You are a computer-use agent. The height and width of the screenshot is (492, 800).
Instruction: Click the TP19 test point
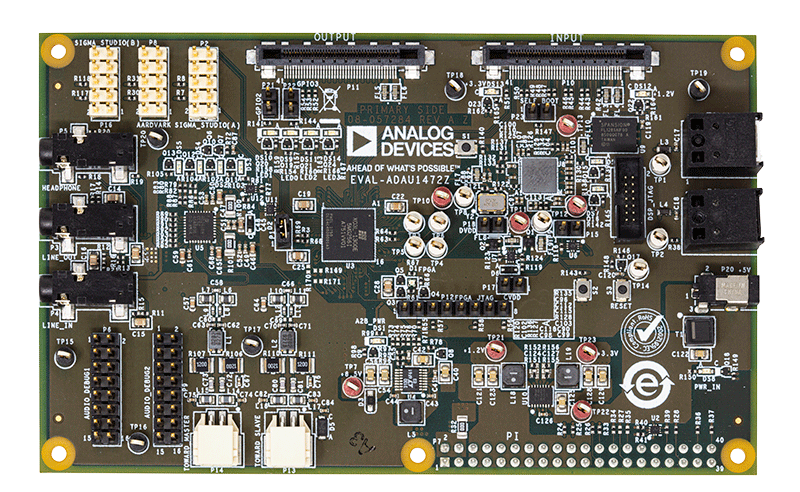pyautogui.click(x=698, y=90)
